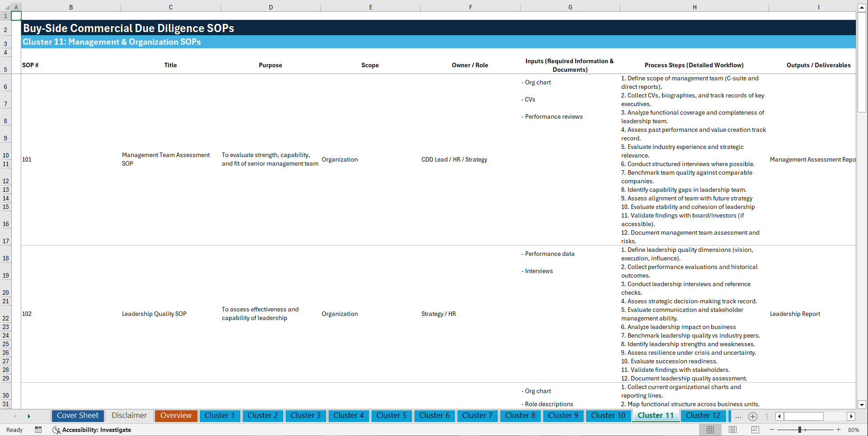Select column D header
Image resolution: width=868 pixels, height=436 pixels.
271,7
